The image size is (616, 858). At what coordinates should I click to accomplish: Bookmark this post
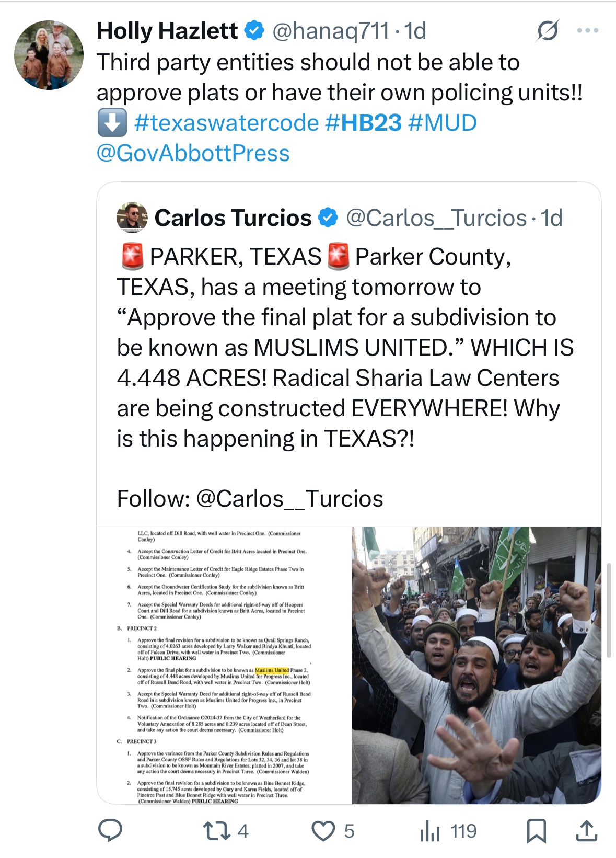click(x=536, y=831)
